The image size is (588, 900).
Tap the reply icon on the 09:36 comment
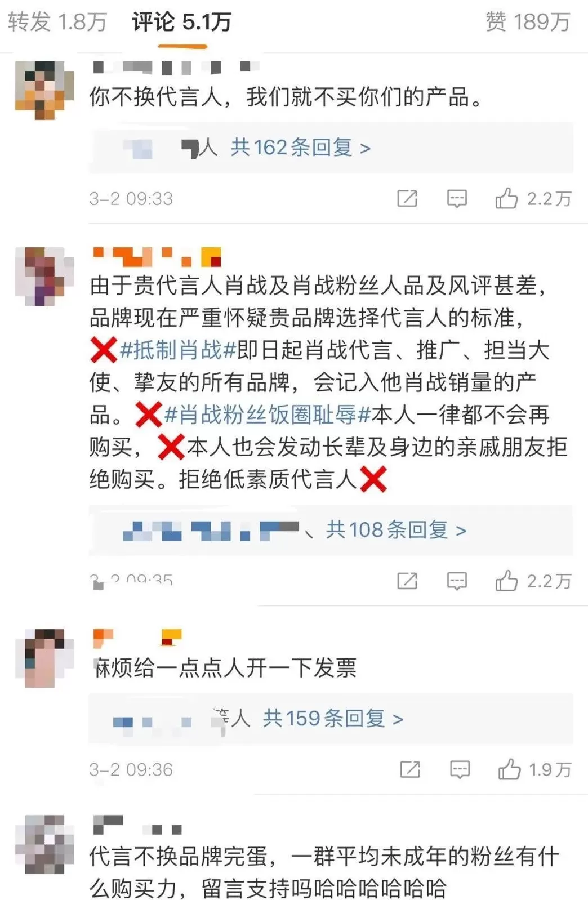click(460, 769)
